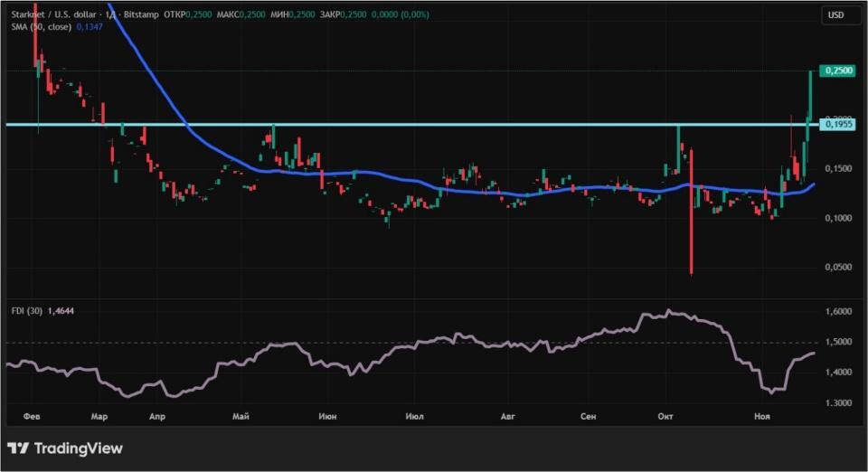The width and height of the screenshot is (868, 472).
Task: Click the Июл label on time axis
Action: click(414, 416)
